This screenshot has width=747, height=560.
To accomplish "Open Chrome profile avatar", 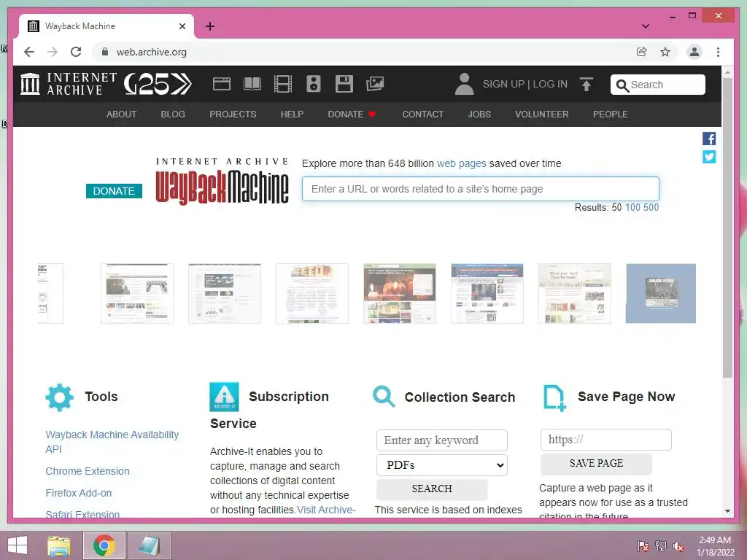I will [x=694, y=52].
